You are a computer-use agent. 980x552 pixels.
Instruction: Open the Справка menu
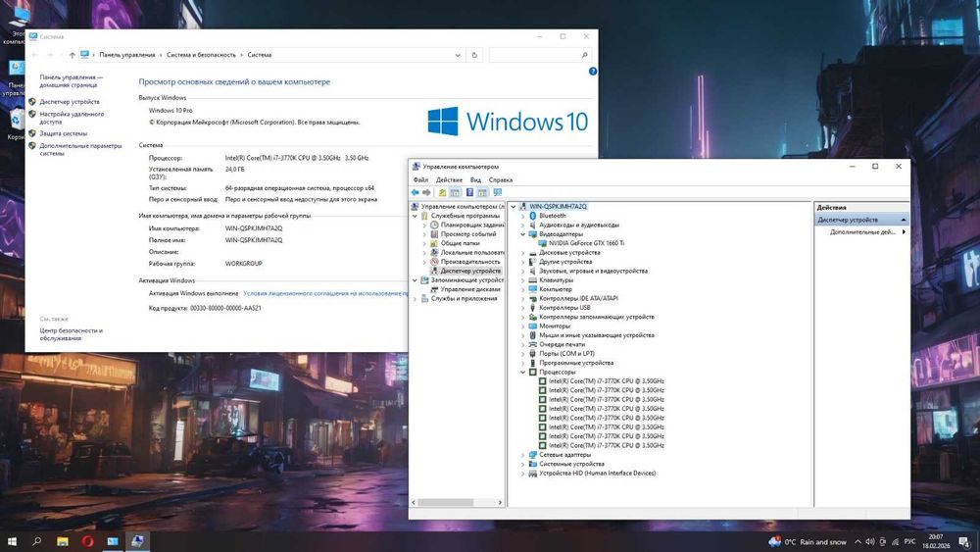point(501,180)
